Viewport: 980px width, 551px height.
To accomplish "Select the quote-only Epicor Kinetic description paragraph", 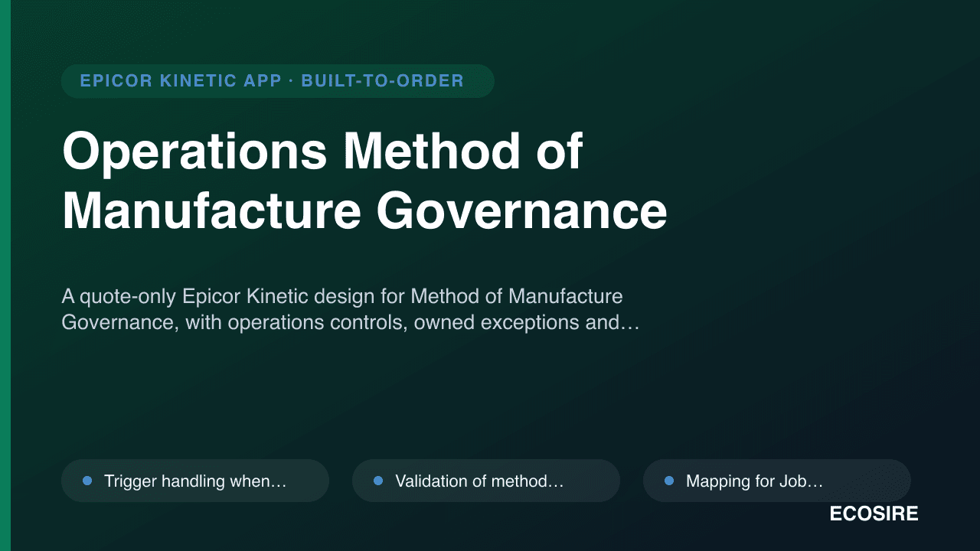I will 350,309.
